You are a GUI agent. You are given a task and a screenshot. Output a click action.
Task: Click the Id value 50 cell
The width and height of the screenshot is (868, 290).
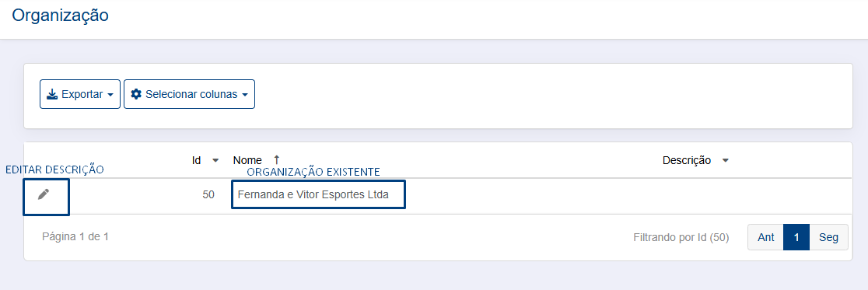[208, 195]
